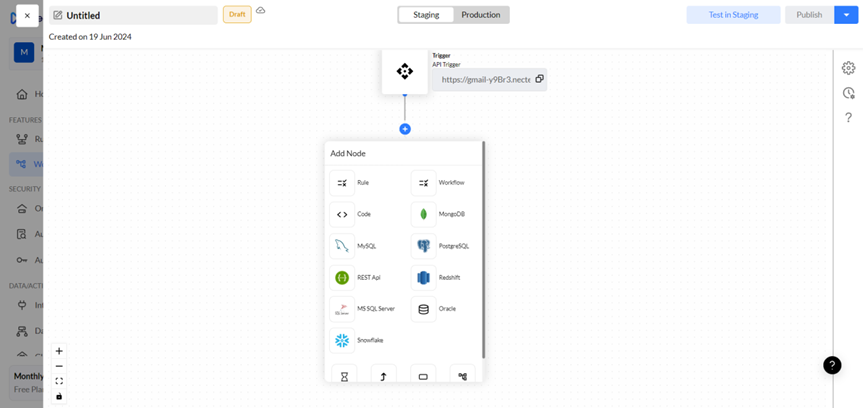The width and height of the screenshot is (863, 408).
Task: Copy the API trigger URL
Action: [539, 79]
